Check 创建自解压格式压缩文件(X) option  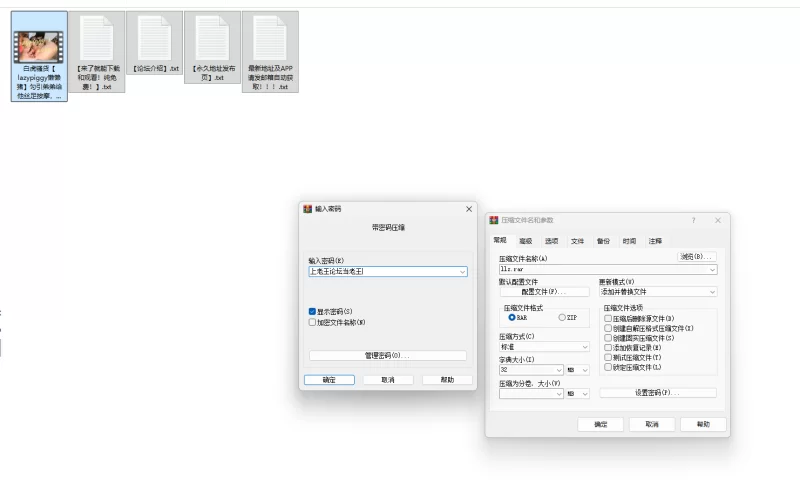(608, 328)
